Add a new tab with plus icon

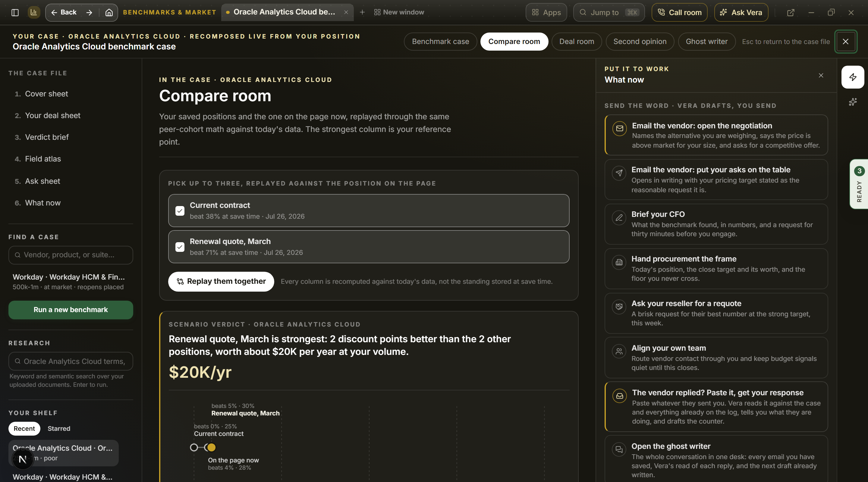pos(362,12)
